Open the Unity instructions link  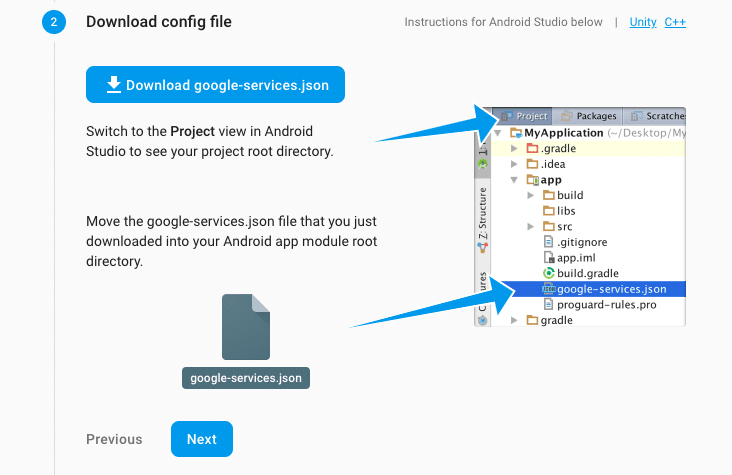click(x=643, y=22)
